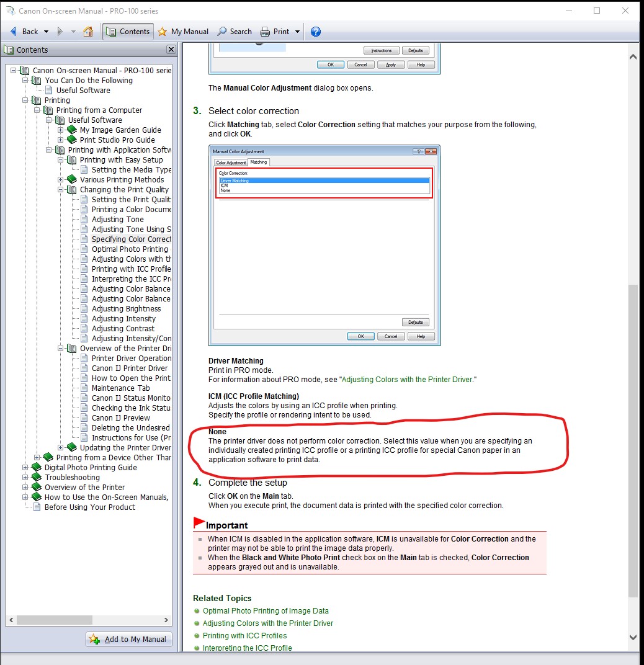
Task: Open the Back history dropdown arrow
Action: point(46,32)
